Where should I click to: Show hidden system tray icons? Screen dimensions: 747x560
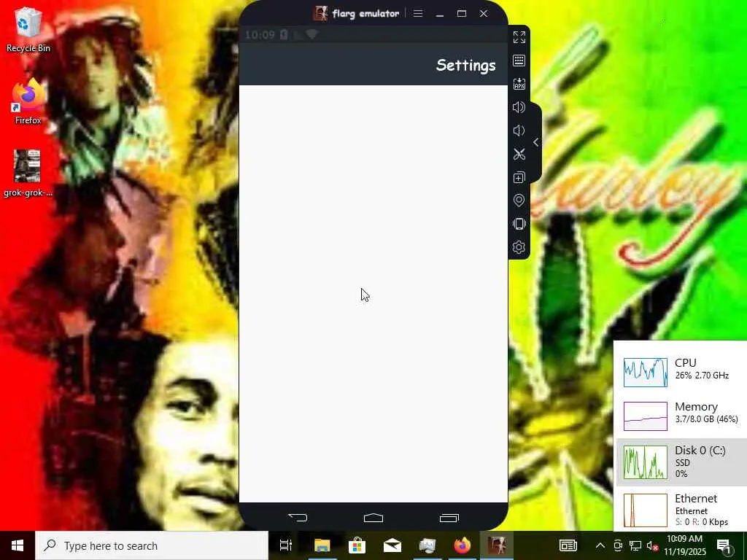(x=600, y=545)
